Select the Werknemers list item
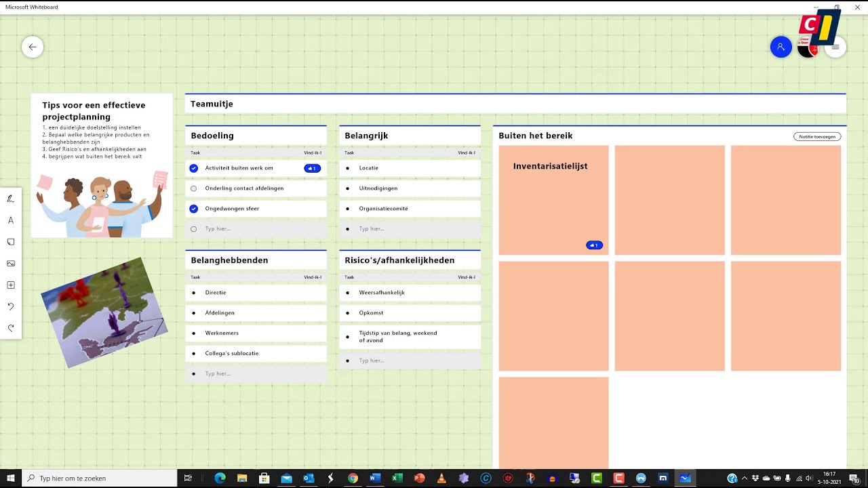This screenshot has width=868, height=488. (x=256, y=333)
